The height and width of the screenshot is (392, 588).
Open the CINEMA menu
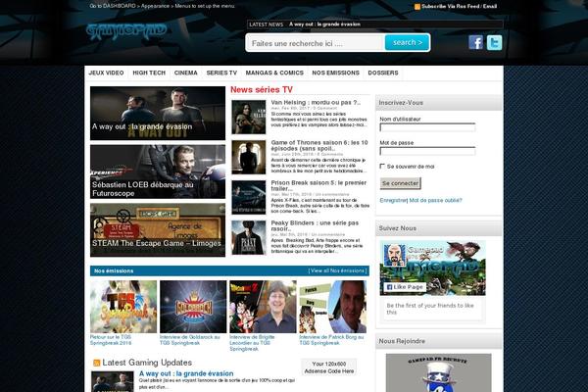185,73
